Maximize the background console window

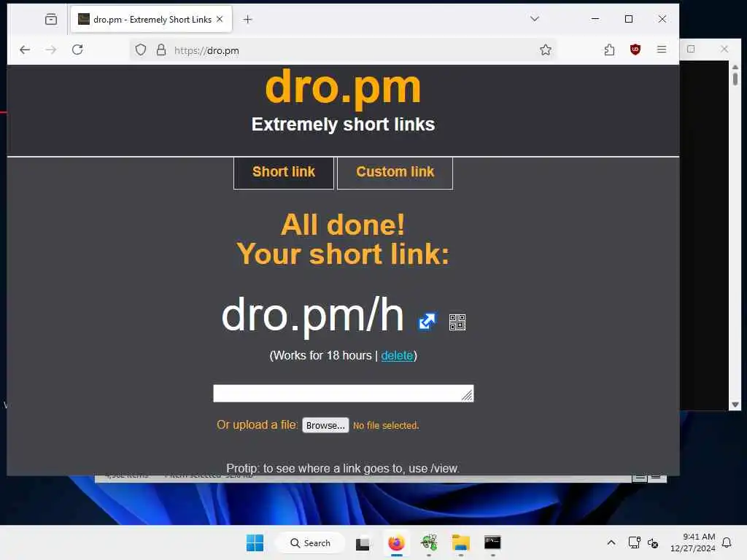[691, 49]
